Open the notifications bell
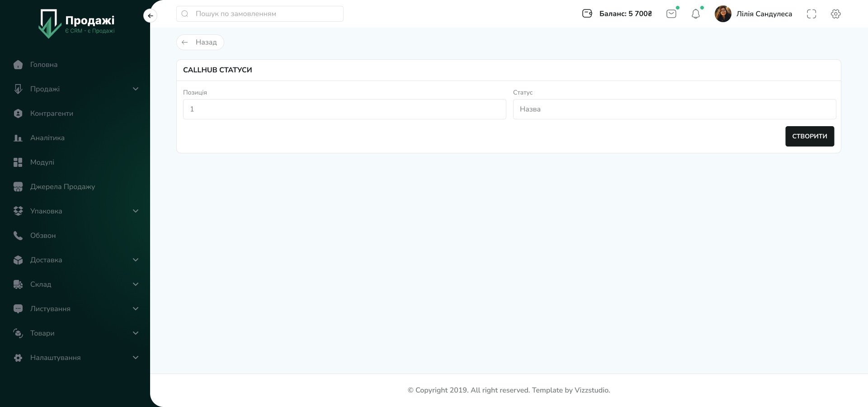 click(696, 14)
